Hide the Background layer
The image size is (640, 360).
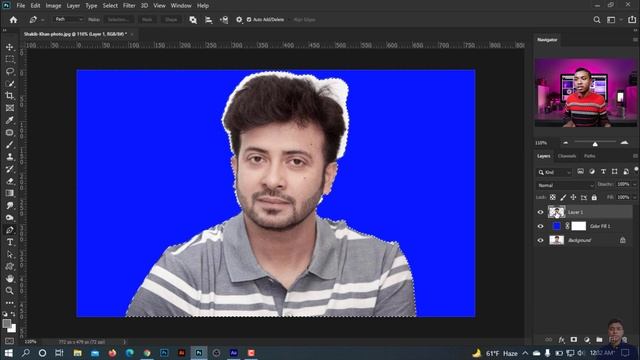coord(540,240)
